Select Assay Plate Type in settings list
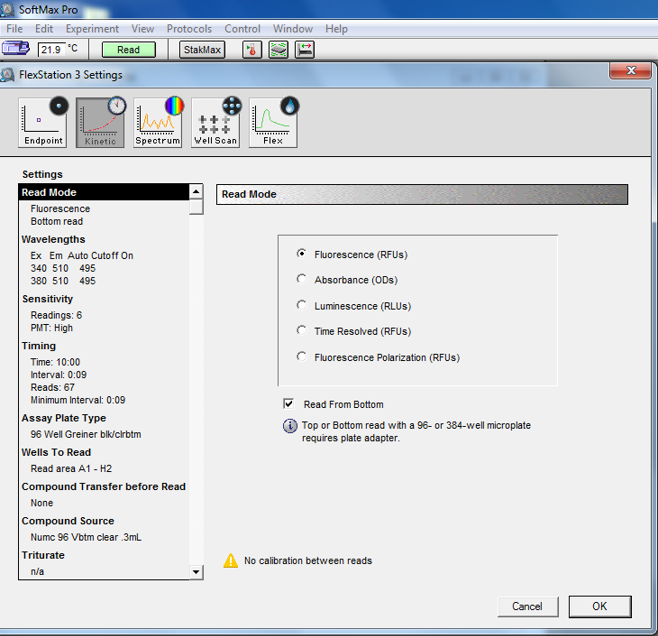Image resolution: width=658 pixels, height=636 pixels. point(64,418)
